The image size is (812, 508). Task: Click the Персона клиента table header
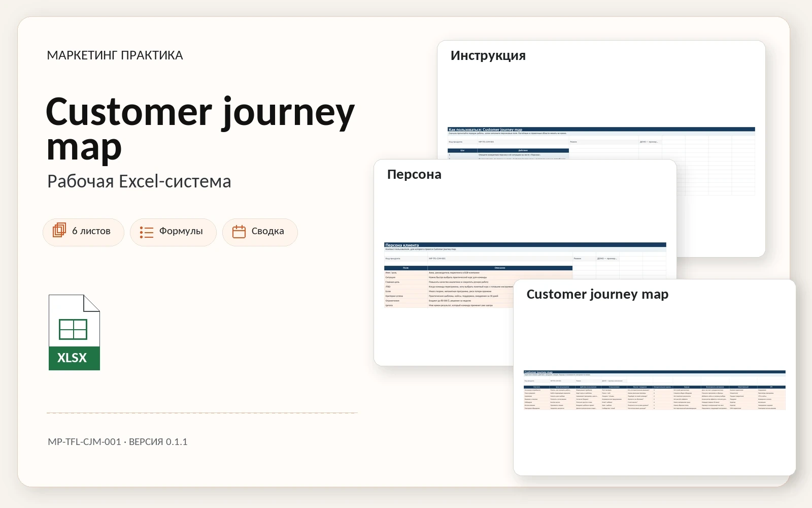(525, 245)
